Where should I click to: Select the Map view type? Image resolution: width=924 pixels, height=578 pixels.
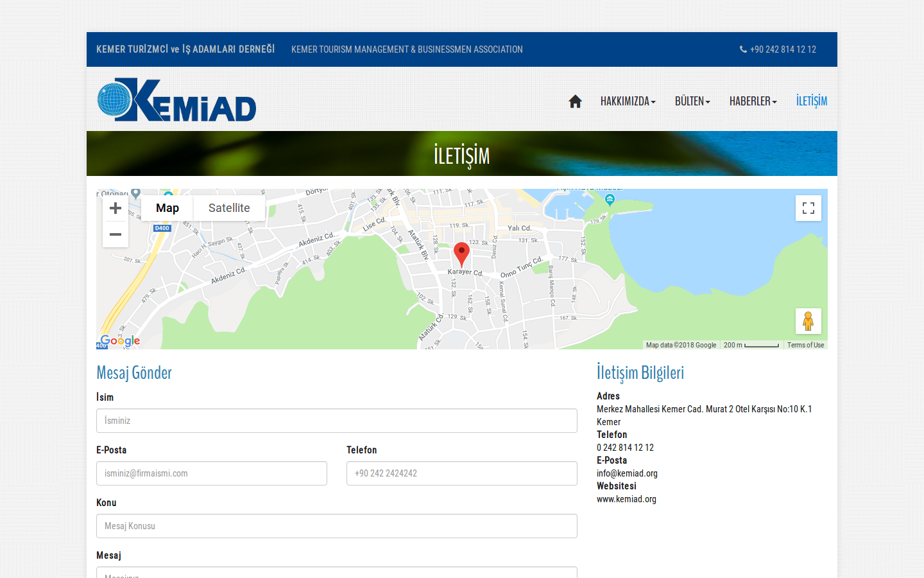(x=167, y=208)
